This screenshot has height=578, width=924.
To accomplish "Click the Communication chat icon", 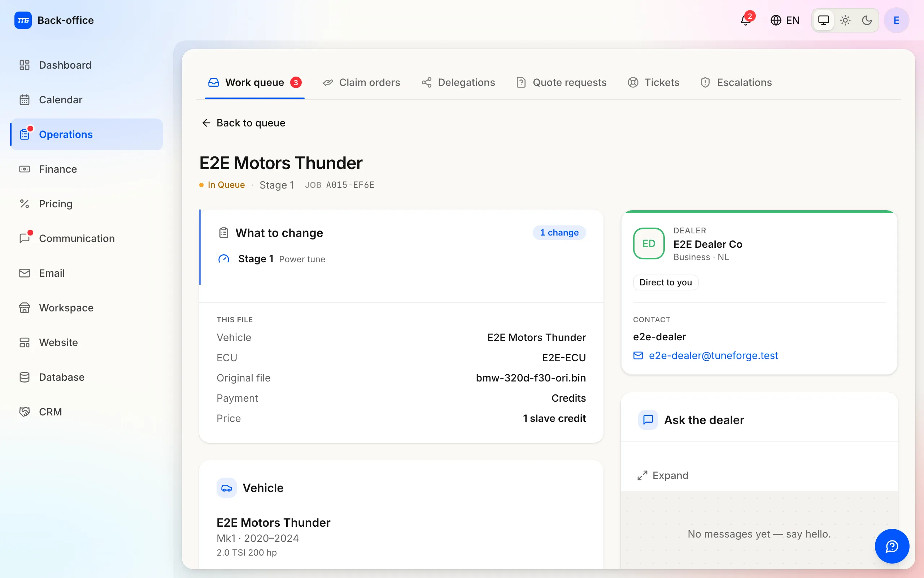I will (x=25, y=238).
